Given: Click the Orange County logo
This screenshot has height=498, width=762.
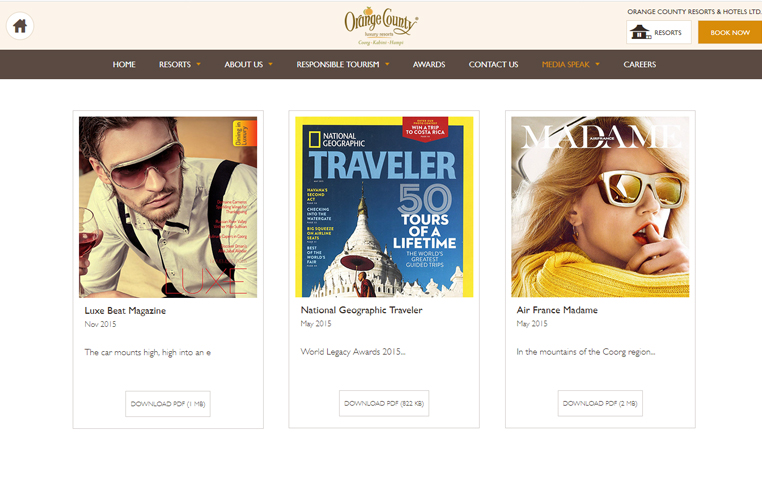Looking at the screenshot, I should coord(381,26).
